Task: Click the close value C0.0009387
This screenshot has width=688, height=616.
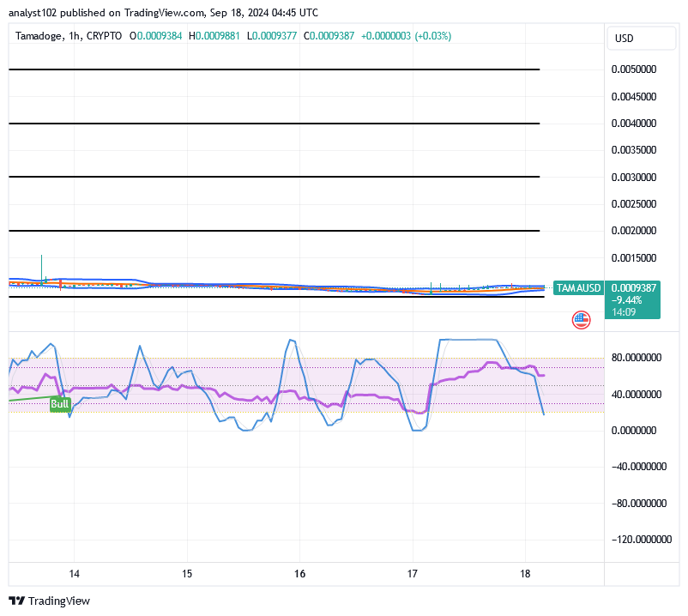Action: click(x=329, y=36)
